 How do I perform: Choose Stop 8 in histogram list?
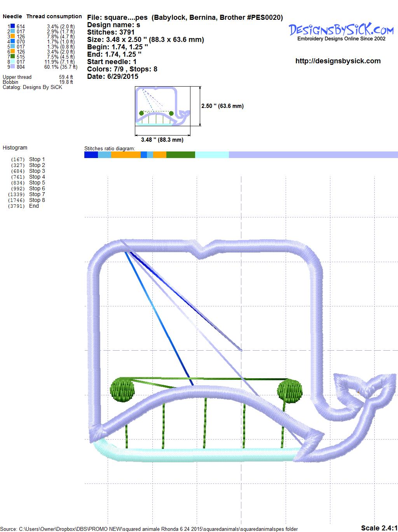point(37,200)
